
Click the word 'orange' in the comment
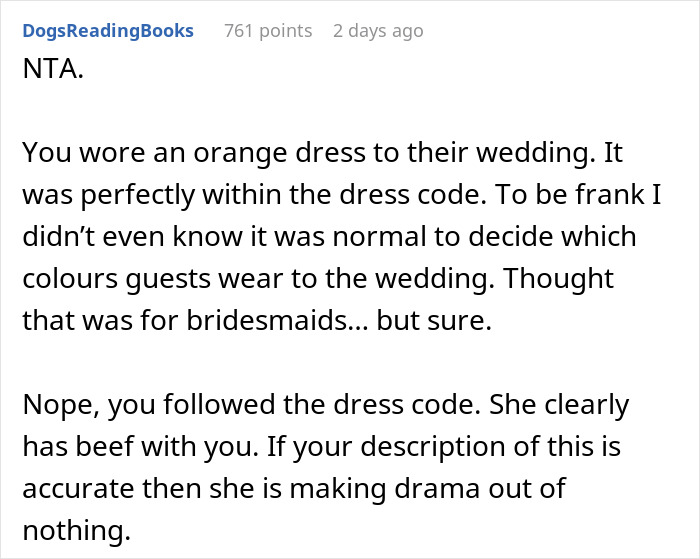point(241,153)
